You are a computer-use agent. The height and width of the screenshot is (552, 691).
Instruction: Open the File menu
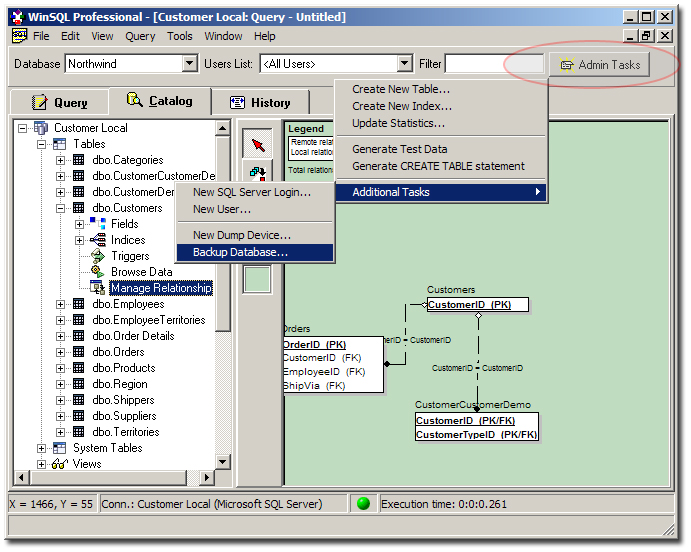tap(41, 36)
